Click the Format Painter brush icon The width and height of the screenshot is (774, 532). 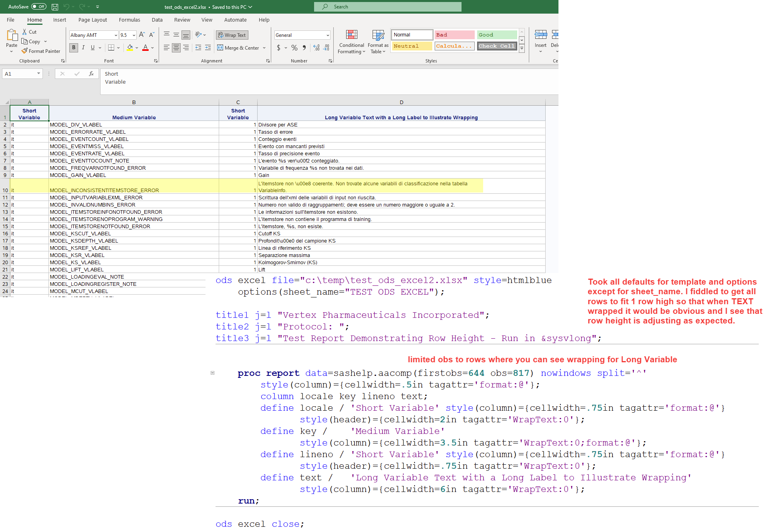[x=25, y=51]
